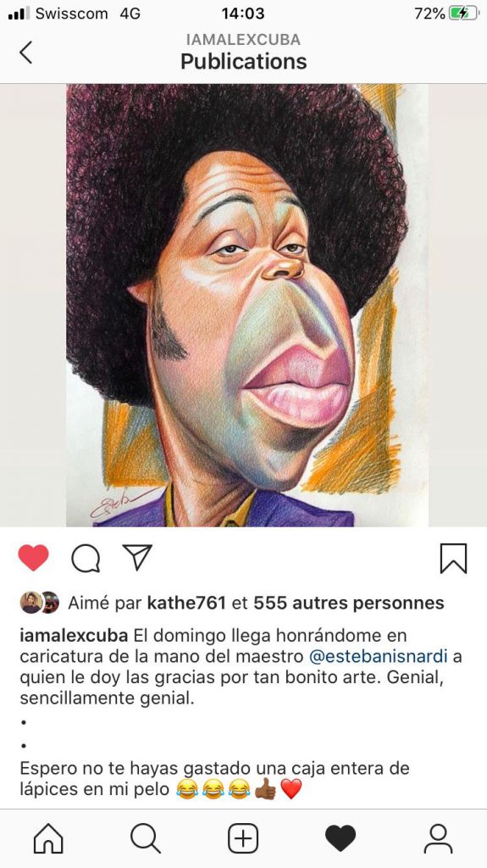View 555 autres personnes likes list
Viewport: 487px width, 868px height.
(349, 603)
